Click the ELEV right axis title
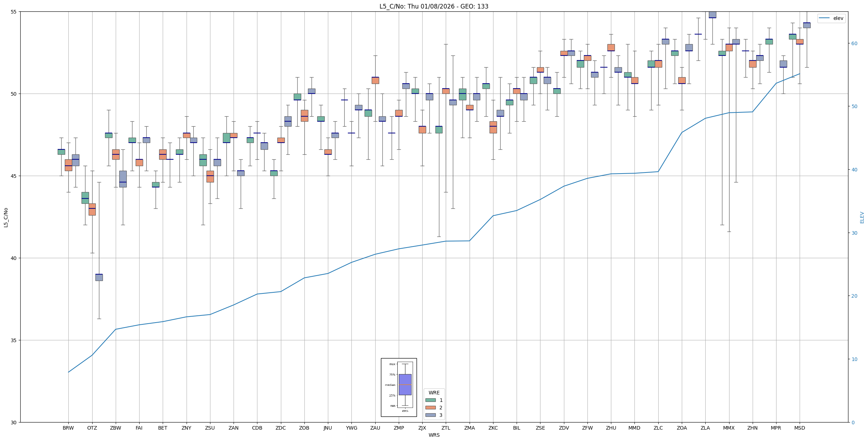868x441 pixels. pyautogui.click(x=862, y=217)
